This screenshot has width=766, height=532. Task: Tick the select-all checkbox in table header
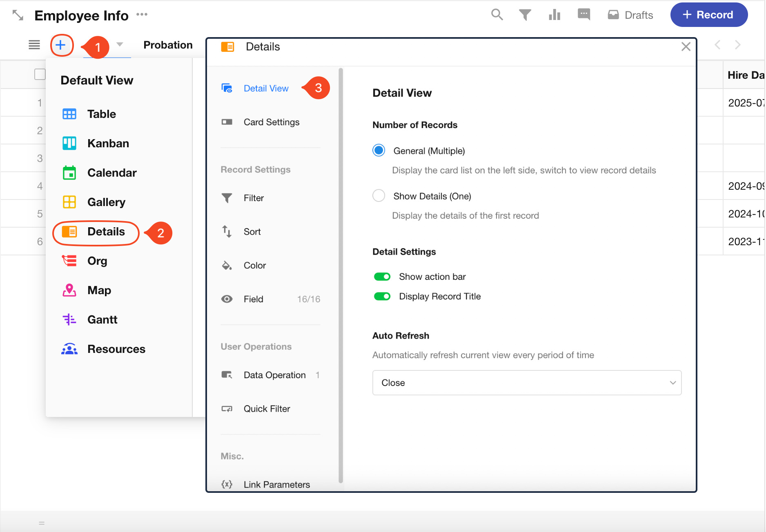pyautogui.click(x=40, y=74)
